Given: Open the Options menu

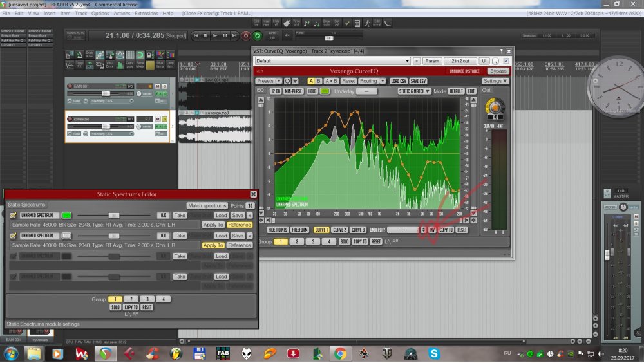Looking at the screenshot, I should 100,13.
